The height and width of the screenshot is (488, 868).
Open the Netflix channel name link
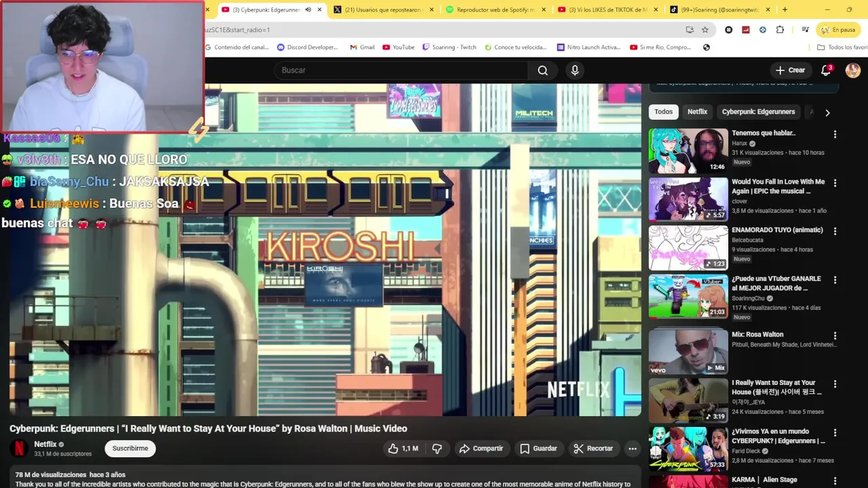(x=45, y=445)
